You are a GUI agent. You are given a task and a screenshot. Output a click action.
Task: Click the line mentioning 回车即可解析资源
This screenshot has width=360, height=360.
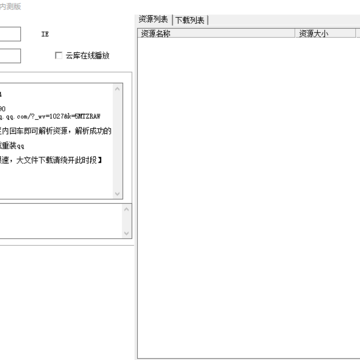[56, 131]
